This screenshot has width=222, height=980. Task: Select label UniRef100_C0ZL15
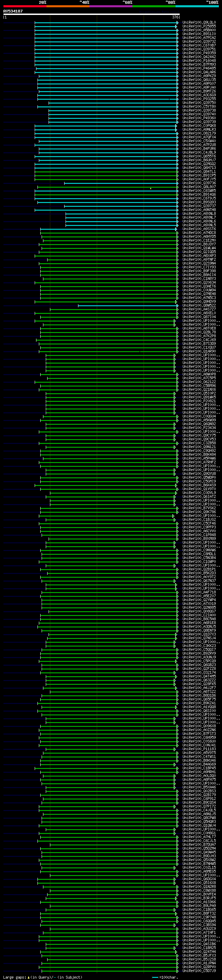pos(199,867)
